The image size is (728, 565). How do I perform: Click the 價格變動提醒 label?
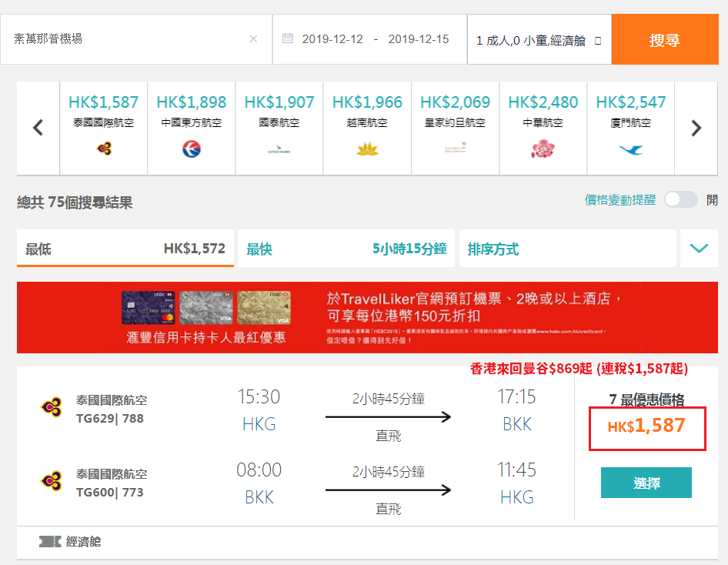click(x=619, y=200)
